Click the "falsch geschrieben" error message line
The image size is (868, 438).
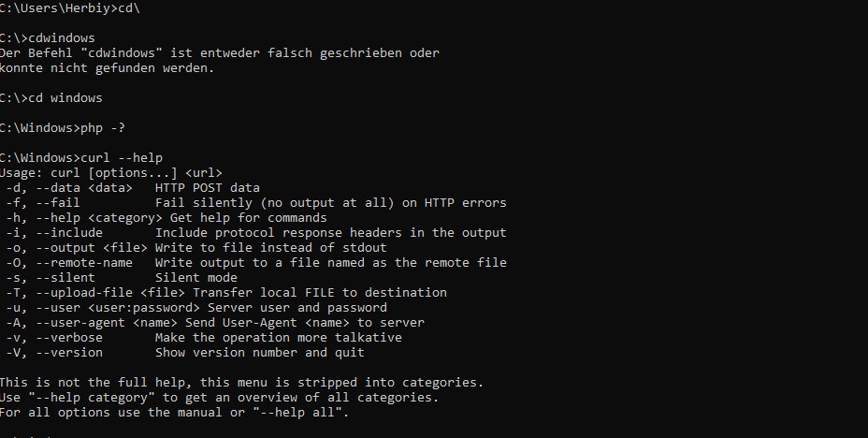coord(220,52)
